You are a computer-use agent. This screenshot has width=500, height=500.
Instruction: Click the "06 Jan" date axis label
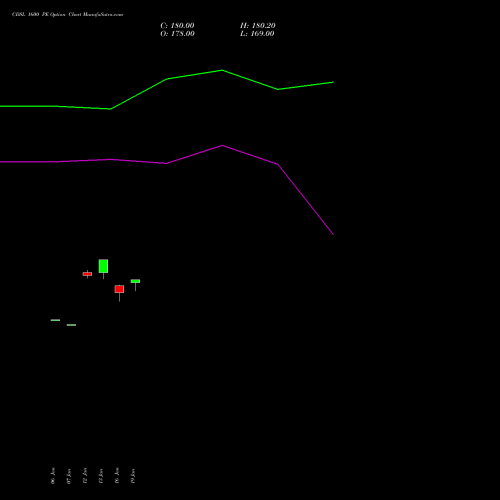pyautogui.click(x=53, y=476)
